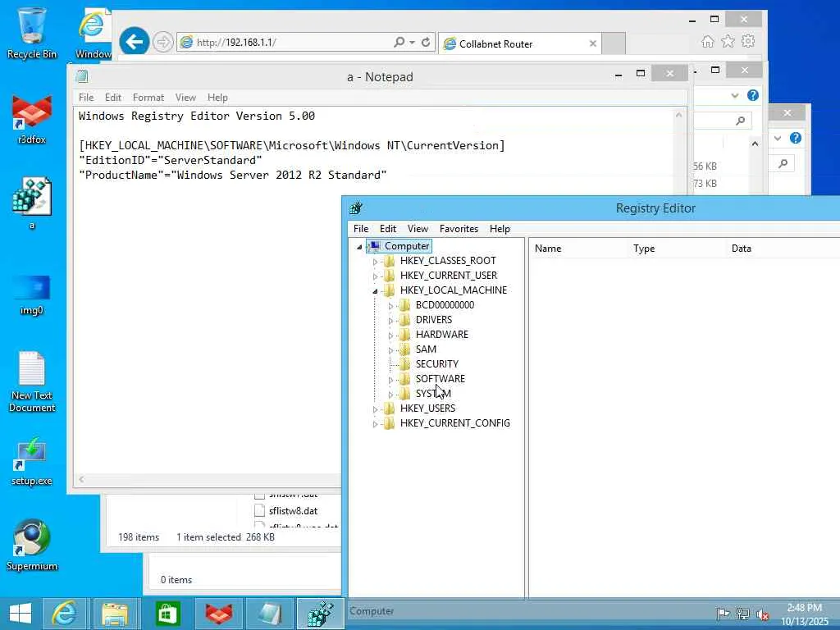
Task: Open the Windows Start button
Action: tap(21, 614)
